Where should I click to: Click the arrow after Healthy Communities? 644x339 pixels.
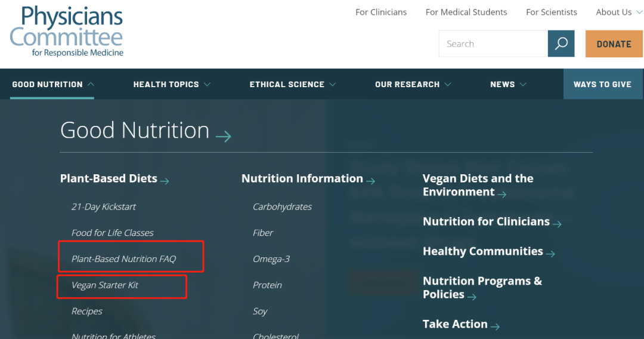pyautogui.click(x=550, y=254)
